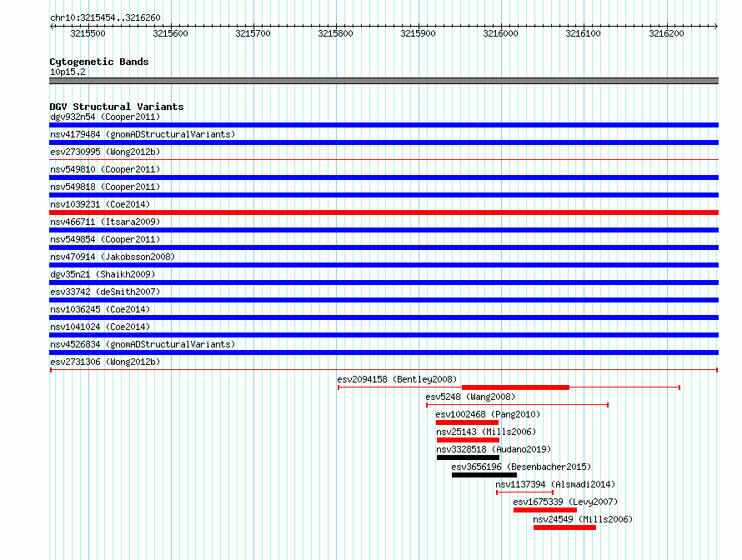Screen dimensions: 742x560
Task: Select the black bar under nsv3328518
Action: (468, 457)
